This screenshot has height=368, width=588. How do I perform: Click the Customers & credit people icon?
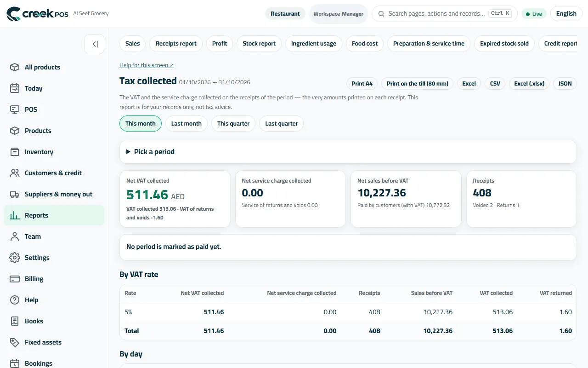pyautogui.click(x=15, y=173)
